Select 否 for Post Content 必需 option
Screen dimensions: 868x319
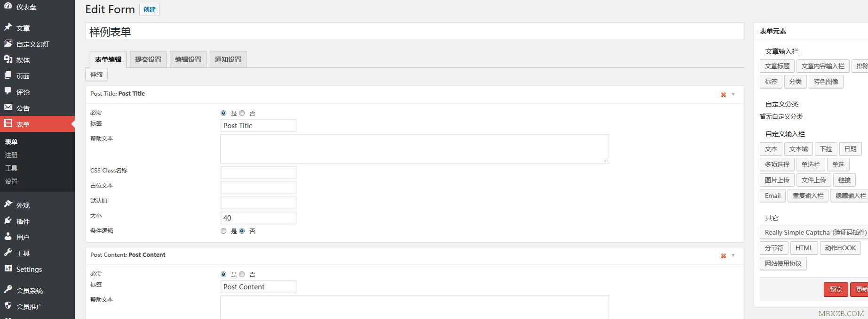pos(242,274)
